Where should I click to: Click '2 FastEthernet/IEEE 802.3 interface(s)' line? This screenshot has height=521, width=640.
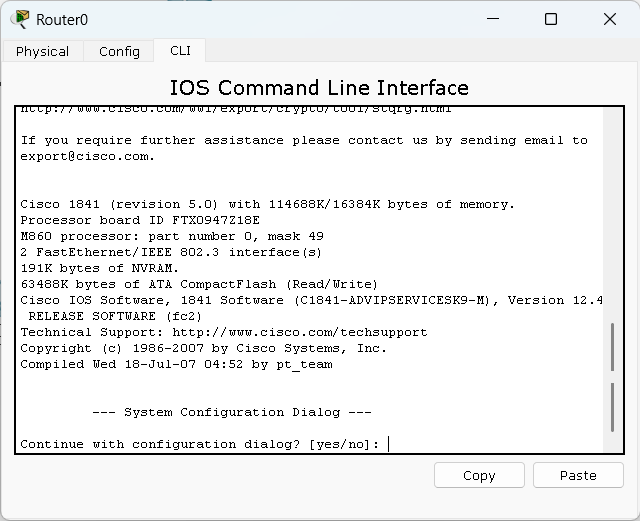(x=171, y=252)
